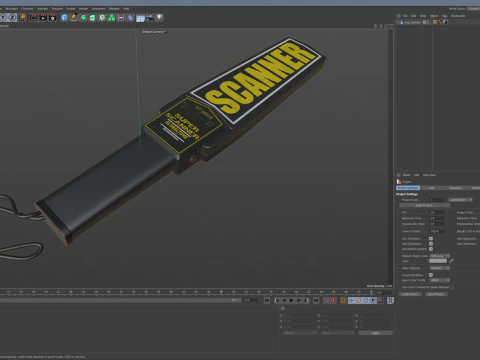The image size is (480, 360).
Task: Play the animation forwards
Action: pyautogui.click(x=292, y=300)
